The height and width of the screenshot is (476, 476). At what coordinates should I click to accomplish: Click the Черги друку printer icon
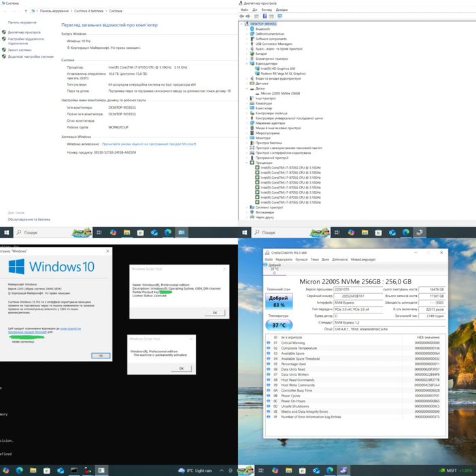[252, 218]
